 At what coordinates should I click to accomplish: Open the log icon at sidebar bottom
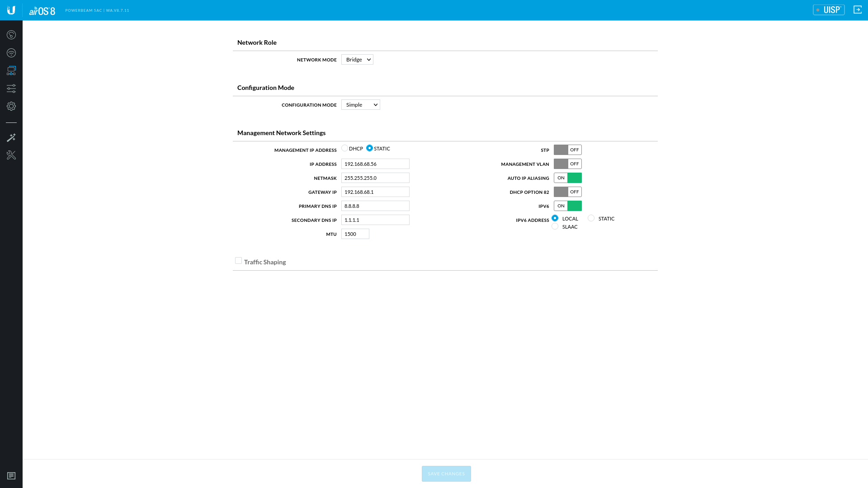[11, 476]
